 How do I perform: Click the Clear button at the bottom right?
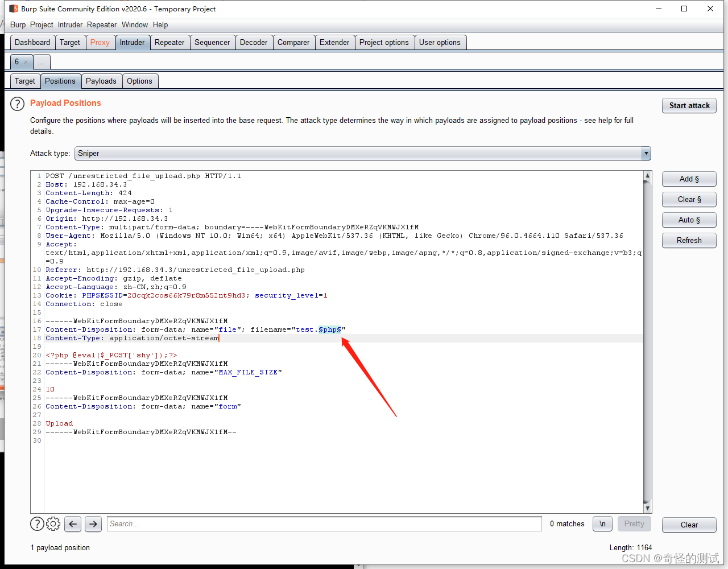pos(689,525)
